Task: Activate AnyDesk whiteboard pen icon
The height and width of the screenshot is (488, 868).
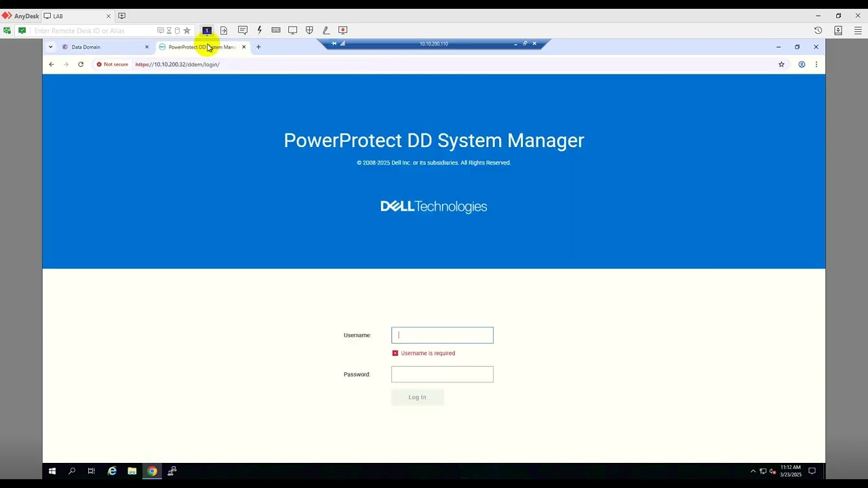Action: [x=326, y=30]
